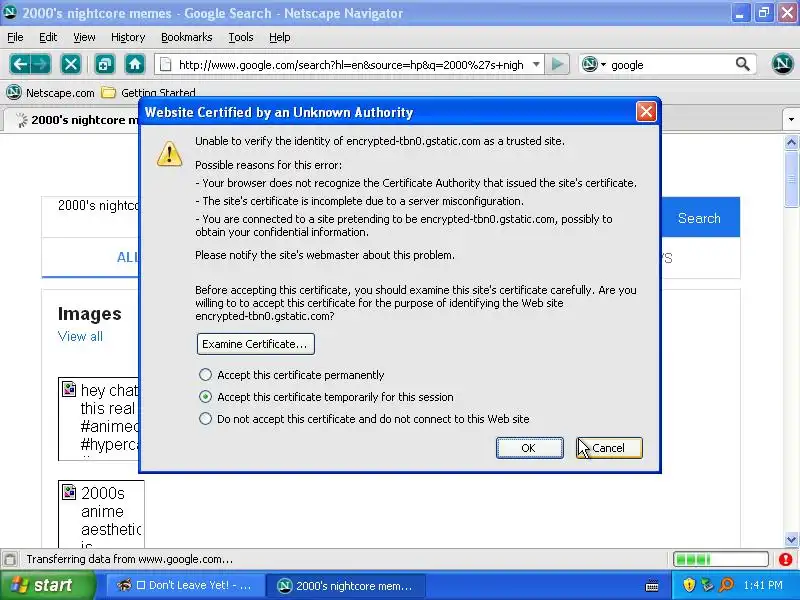Click the on-screen keyboard tray icon

coord(652,586)
